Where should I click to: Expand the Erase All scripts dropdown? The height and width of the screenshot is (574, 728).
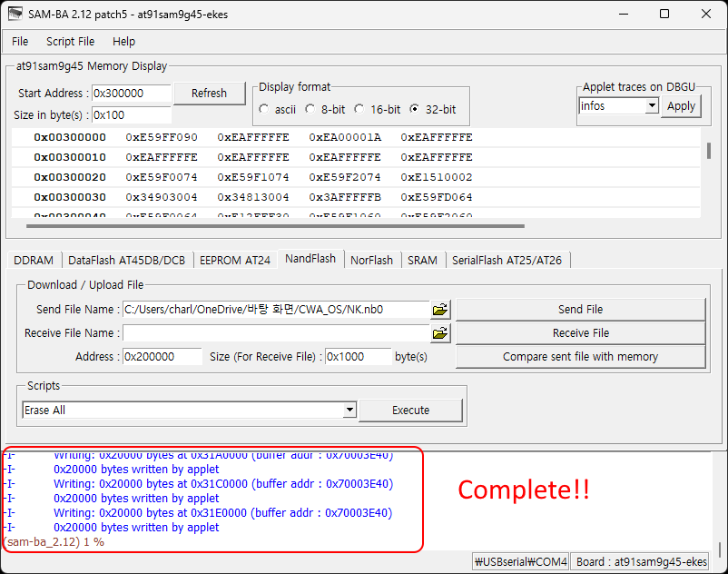coord(349,411)
